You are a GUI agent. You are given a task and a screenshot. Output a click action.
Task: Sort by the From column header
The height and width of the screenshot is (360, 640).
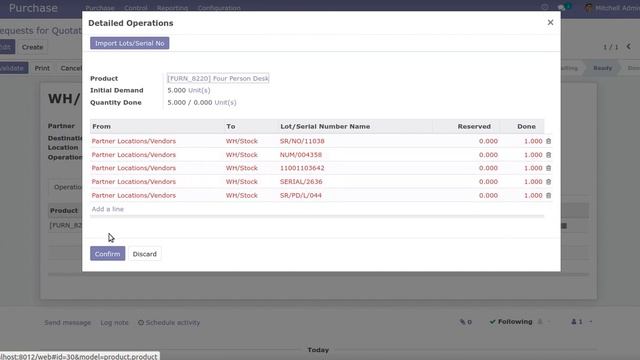(101, 127)
